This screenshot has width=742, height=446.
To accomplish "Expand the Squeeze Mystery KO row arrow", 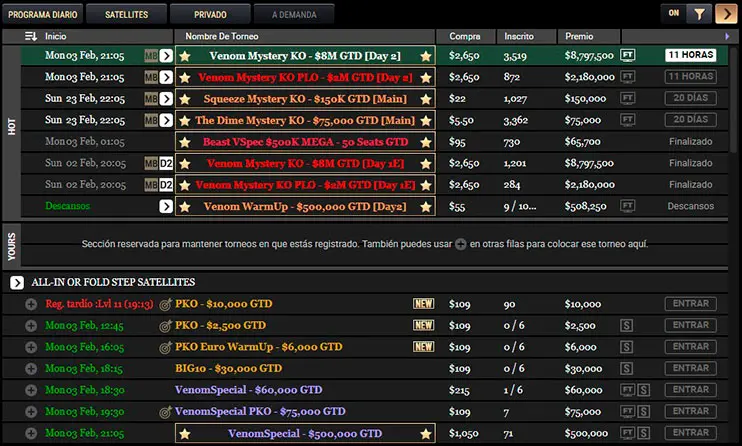I will click(166, 99).
